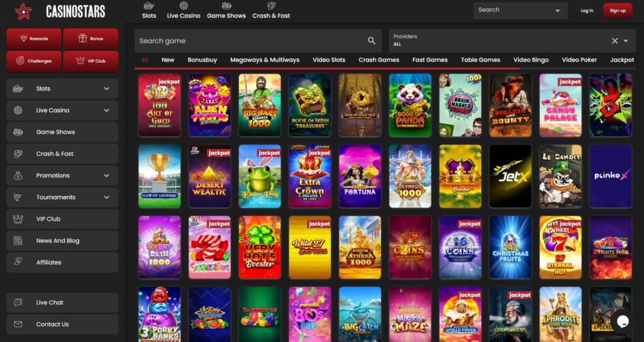The height and width of the screenshot is (342, 644).
Task: Click the Affiliates icon
Action: point(18,262)
